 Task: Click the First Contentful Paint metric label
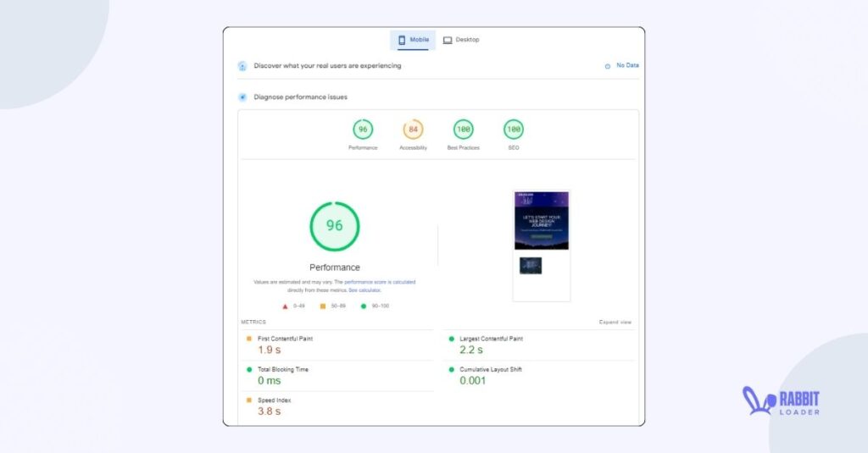285,339
